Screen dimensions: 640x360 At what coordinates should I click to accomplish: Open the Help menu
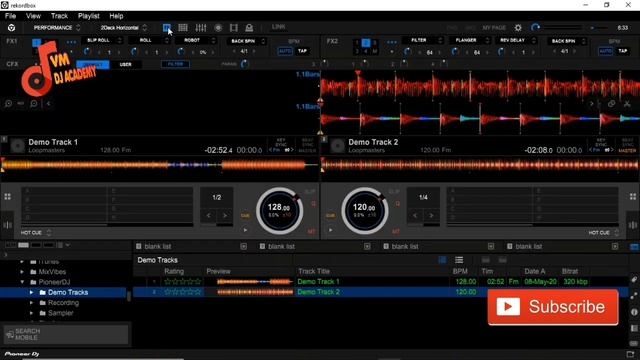click(116, 16)
